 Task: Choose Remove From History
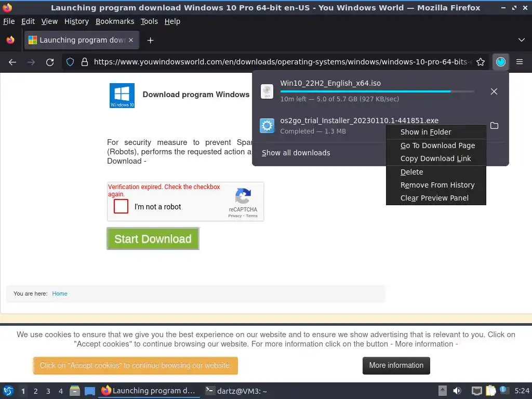(436, 185)
